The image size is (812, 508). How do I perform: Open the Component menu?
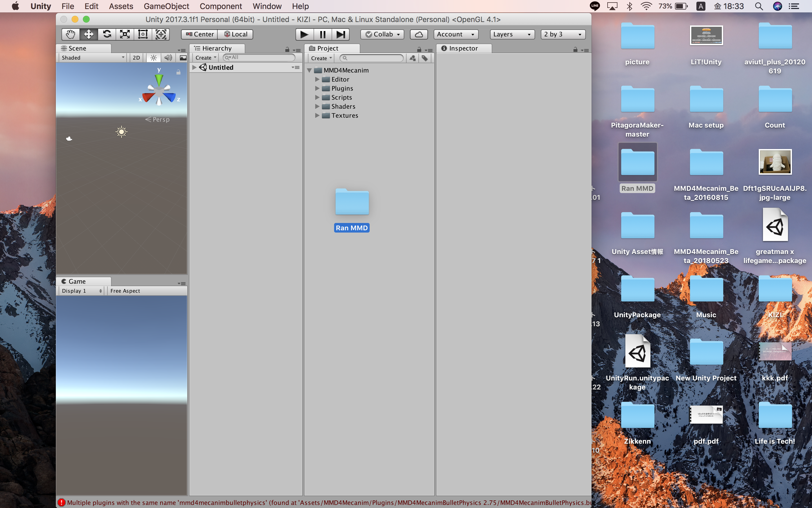(221, 6)
